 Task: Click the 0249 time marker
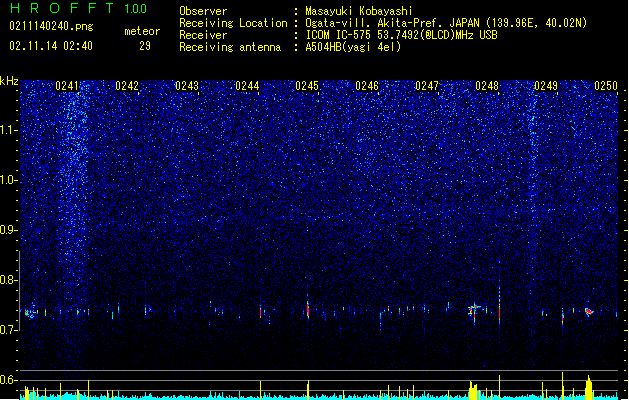(x=546, y=86)
